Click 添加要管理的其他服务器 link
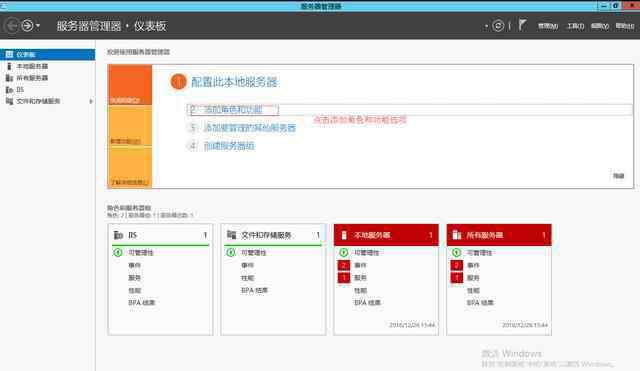Image resolution: width=640 pixels, height=371 pixels. pos(249,128)
